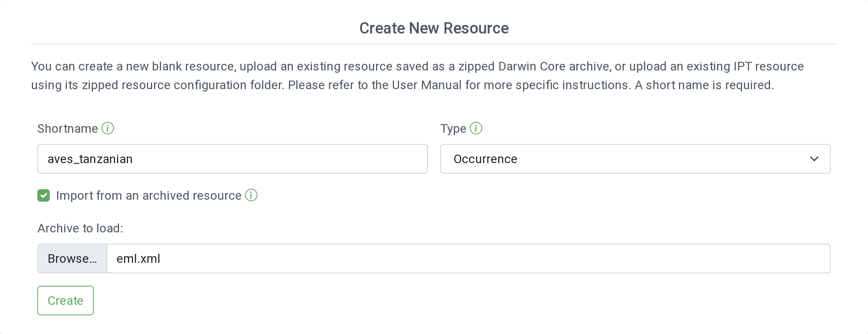Click the Shortname field containing aves_tanzanian

point(232,159)
